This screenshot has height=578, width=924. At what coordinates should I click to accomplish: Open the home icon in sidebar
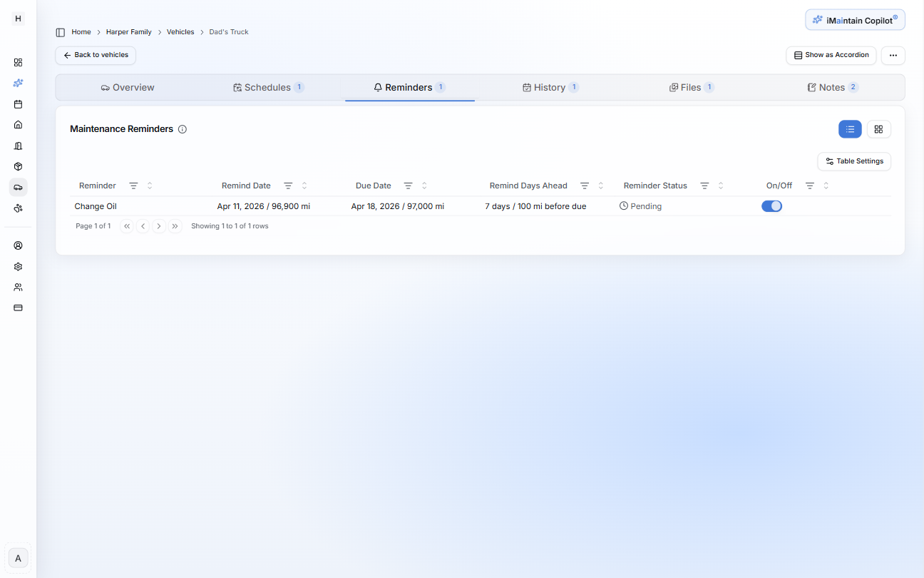coord(18,125)
